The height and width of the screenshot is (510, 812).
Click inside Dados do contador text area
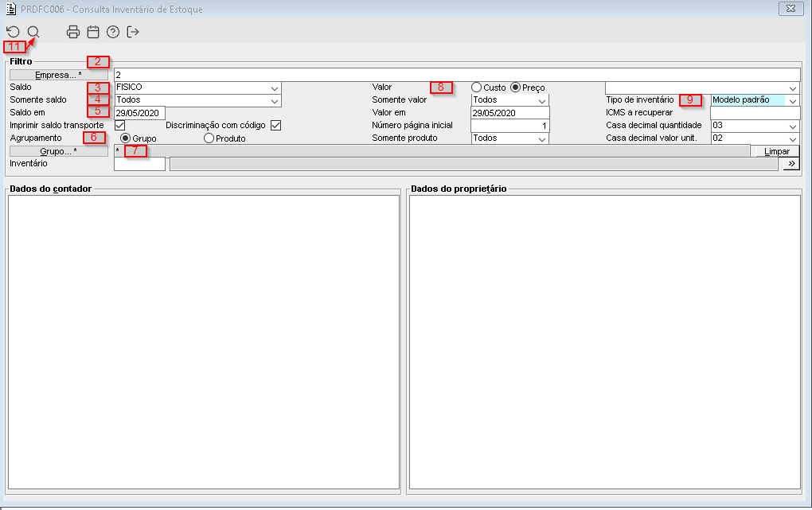click(x=204, y=342)
